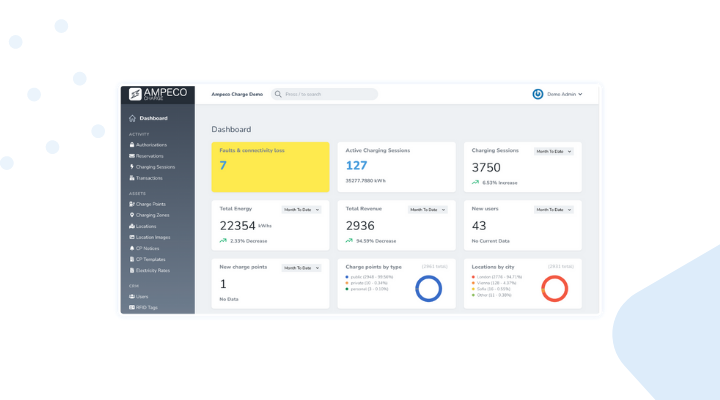The height and width of the screenshot is (400, 720).
Task: Open Total Revenue Month To Date dropdown
Action: (428, 210)
